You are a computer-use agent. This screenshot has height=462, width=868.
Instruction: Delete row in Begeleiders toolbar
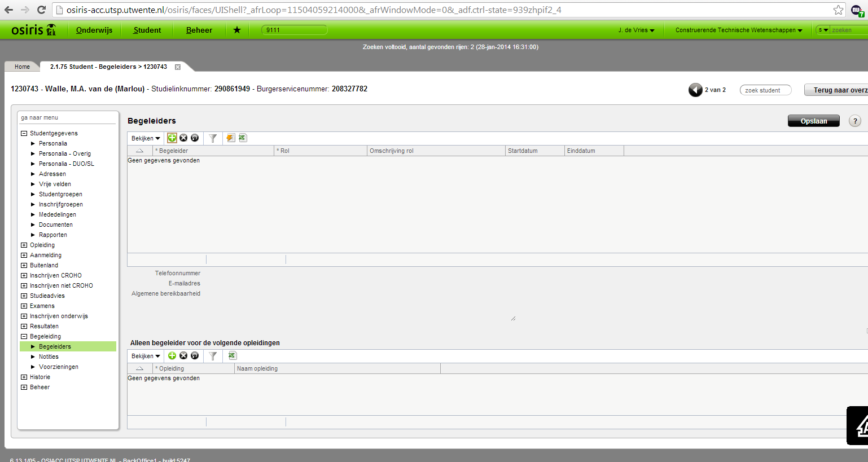[183, 138]
